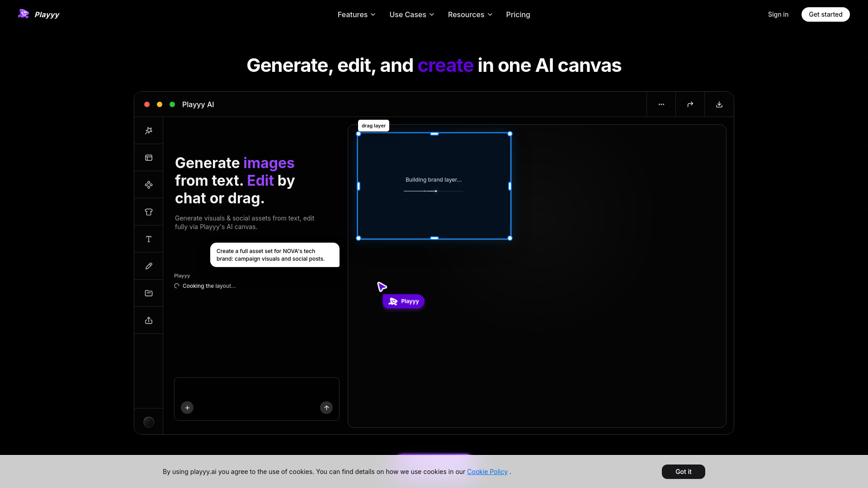Click the bottom-left resize handle of layer
This screenshot has width=868, height=488.
pyautogui.click(x=359, y=238)
